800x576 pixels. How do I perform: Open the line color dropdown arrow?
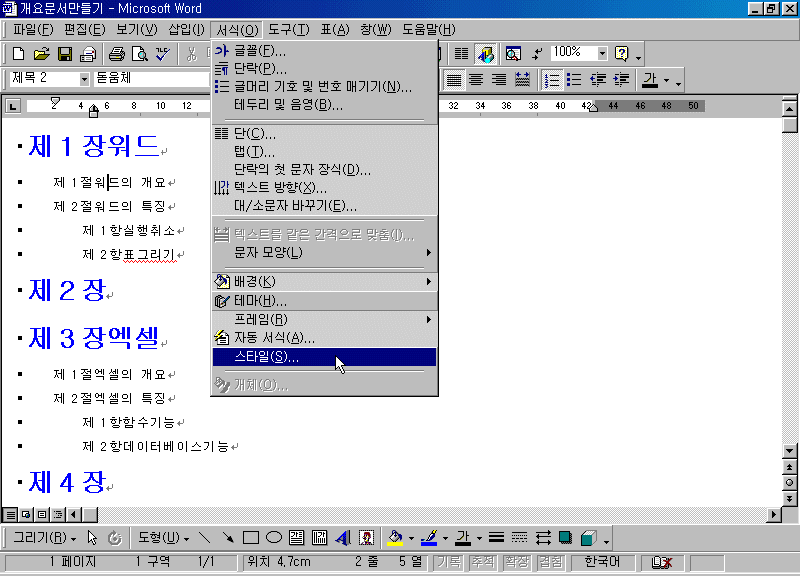coord(445,538)
